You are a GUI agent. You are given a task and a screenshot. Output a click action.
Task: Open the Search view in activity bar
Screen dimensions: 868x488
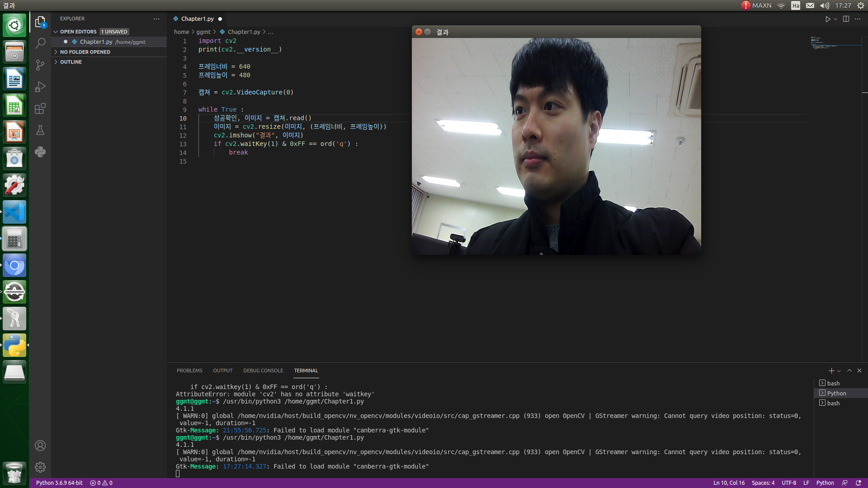click(40, 43)
